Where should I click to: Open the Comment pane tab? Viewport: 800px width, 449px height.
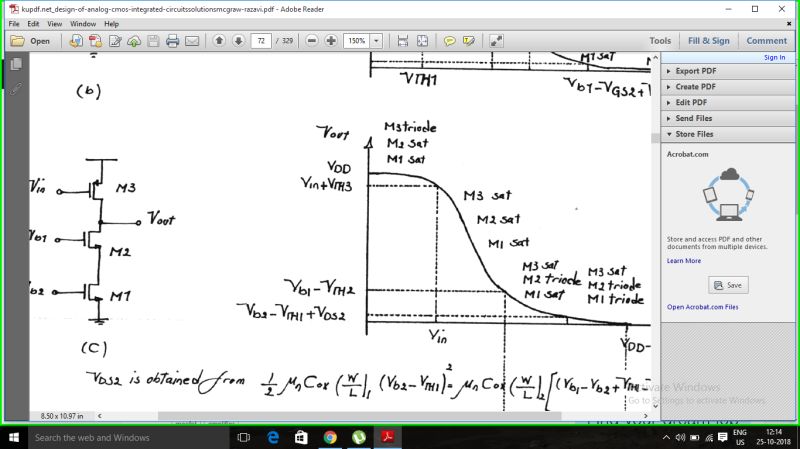(766, 41)
